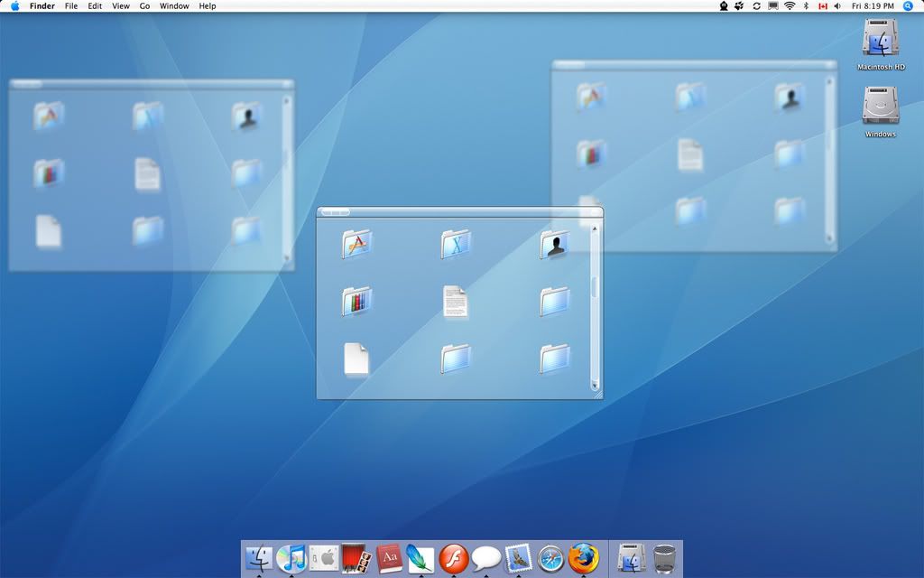This screenshot has width=924, height=578.
Task: Open the Window menu
Action: 174,6
